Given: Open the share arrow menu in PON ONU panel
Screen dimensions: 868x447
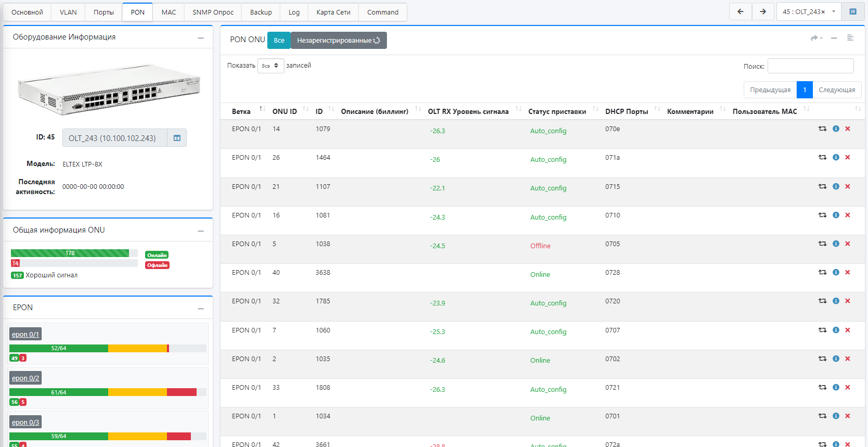Looking at the screenshot, I should 816,38.
